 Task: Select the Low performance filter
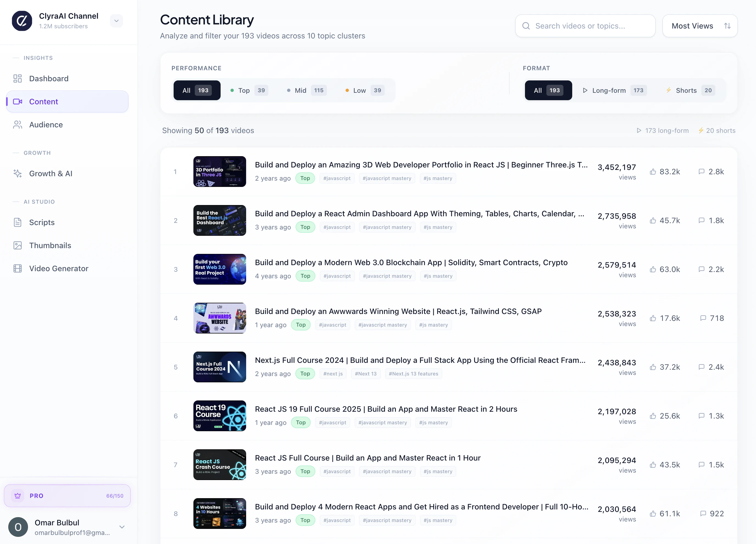click(365, 90)
